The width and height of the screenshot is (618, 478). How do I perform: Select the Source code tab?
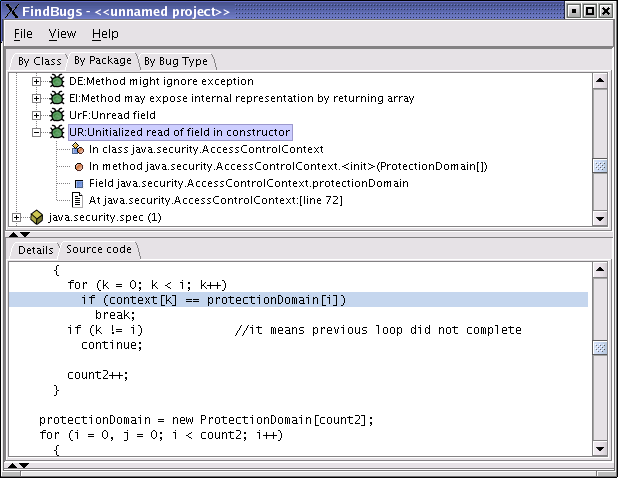click(x=99, y=249)
